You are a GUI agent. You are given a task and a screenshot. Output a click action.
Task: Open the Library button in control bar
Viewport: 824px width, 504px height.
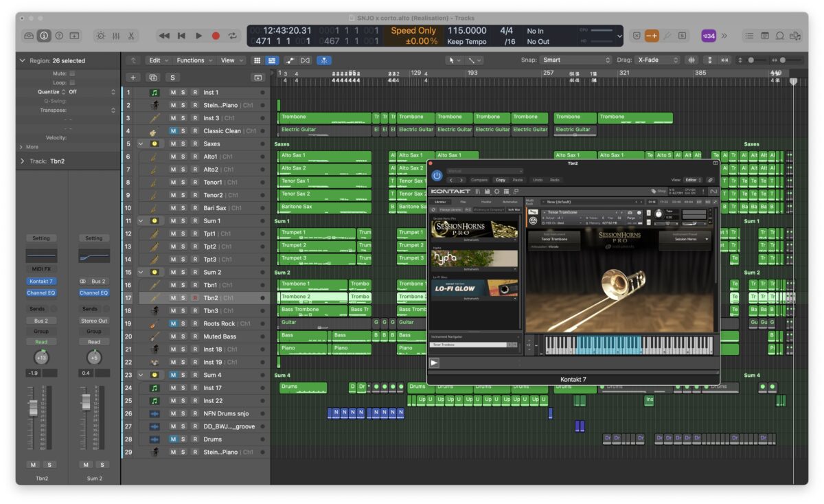[29, 36]
